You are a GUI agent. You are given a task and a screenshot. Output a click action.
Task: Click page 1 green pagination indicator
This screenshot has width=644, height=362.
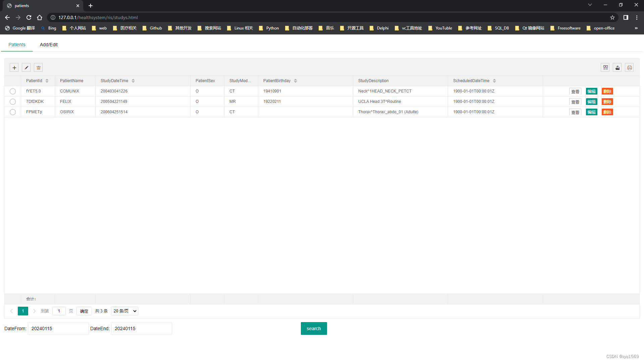23,311
